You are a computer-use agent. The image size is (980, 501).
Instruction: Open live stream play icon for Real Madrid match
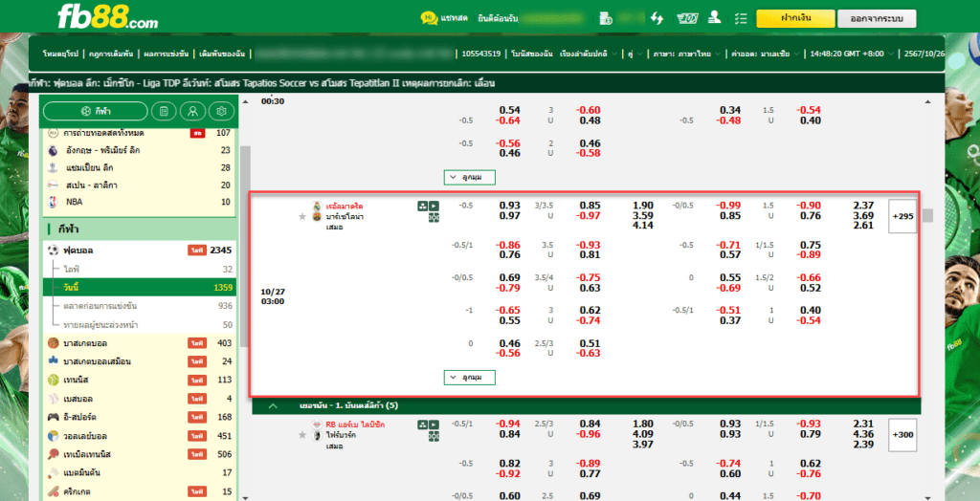pos(434,206)
